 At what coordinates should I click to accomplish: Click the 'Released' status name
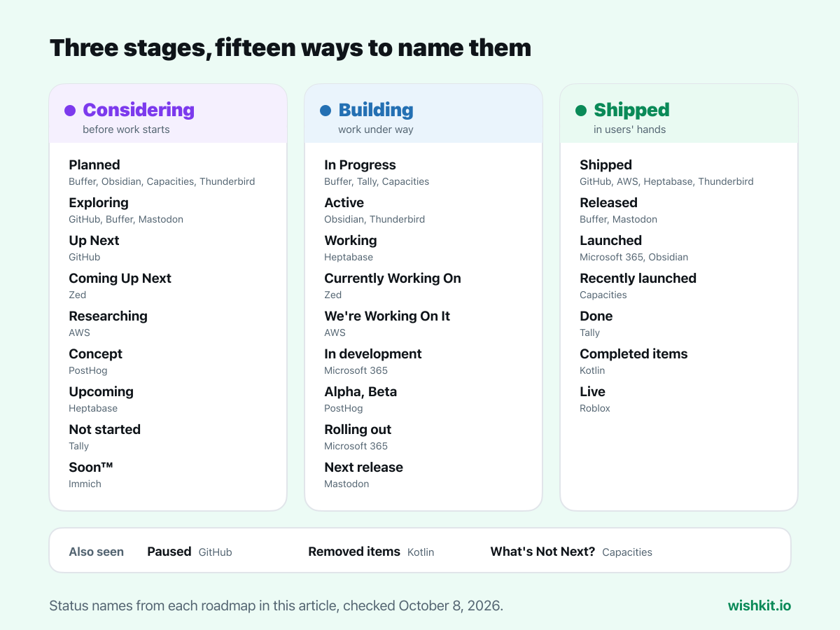pyautogui.click(x=608, y=203)
